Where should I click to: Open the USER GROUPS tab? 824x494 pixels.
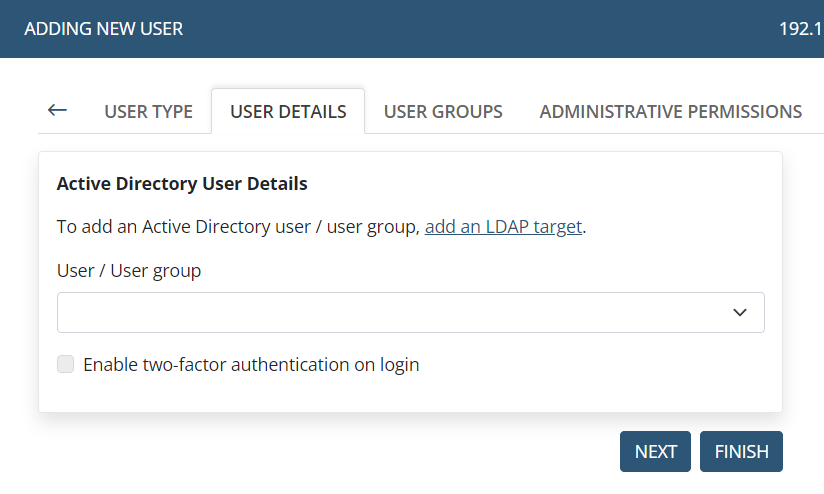(443, 111)
